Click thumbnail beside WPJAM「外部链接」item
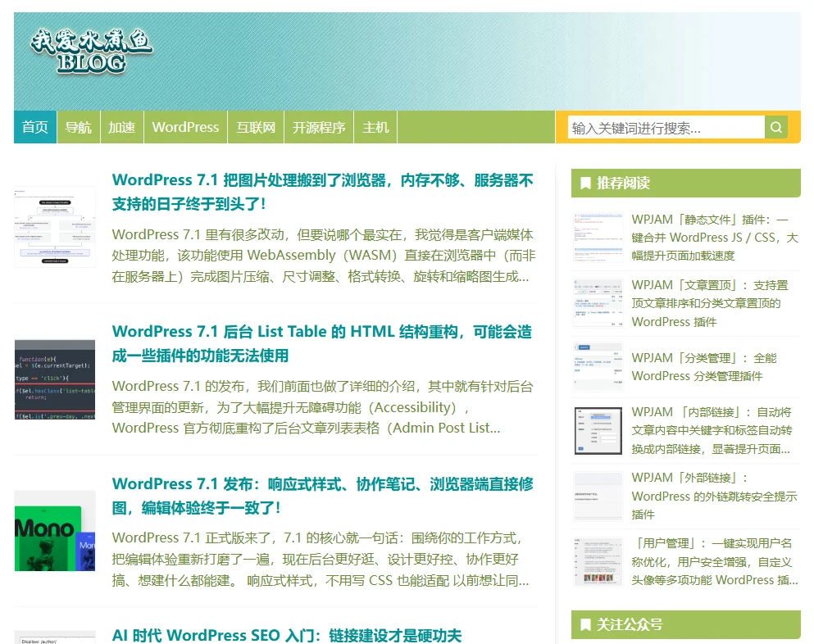The image size is (814, 644). coord(598,496)
